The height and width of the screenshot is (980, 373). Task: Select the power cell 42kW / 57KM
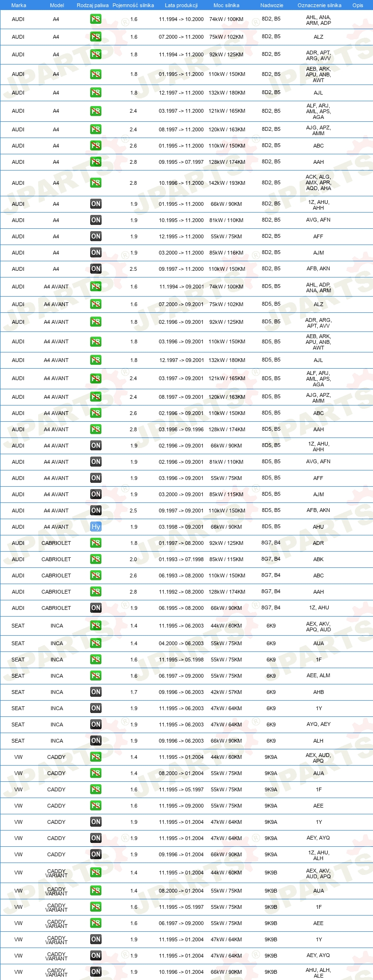(x=226, y=692)
